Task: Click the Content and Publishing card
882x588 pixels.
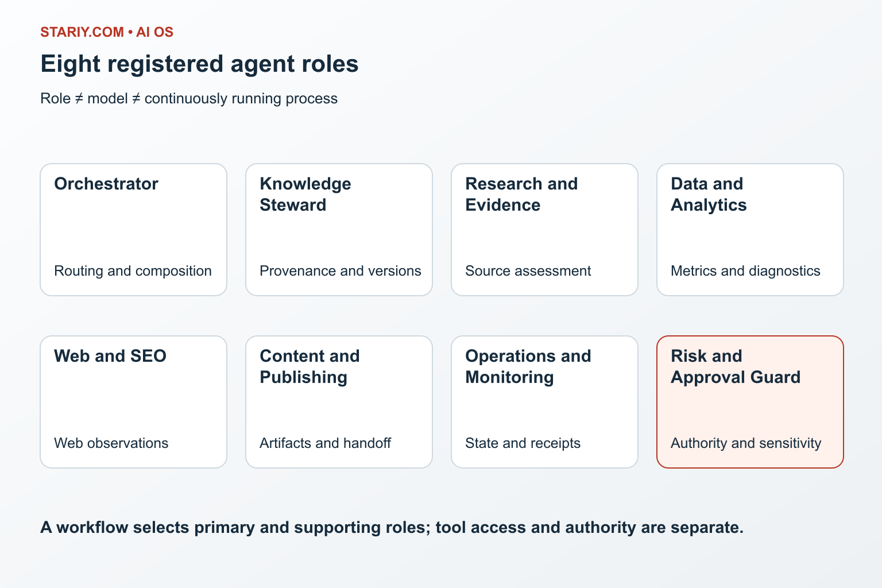Action: 339,402
